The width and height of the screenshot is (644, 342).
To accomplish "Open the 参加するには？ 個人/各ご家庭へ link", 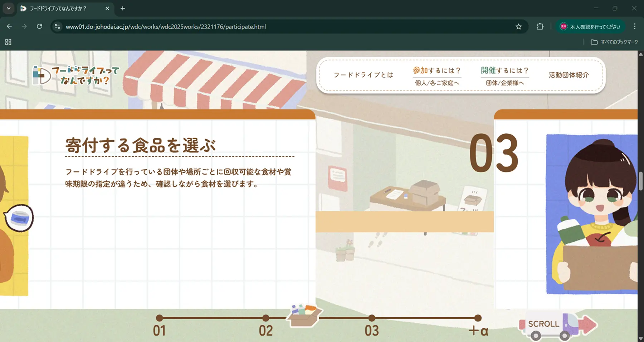I will [x=437, y=76].
